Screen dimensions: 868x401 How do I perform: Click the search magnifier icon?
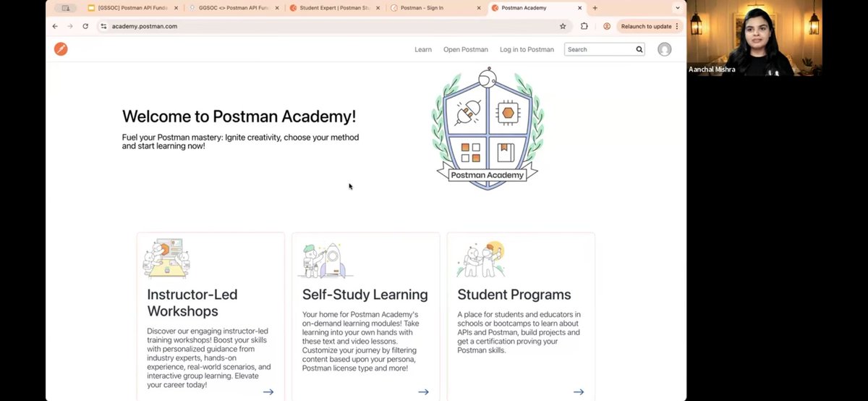[639, 50]
